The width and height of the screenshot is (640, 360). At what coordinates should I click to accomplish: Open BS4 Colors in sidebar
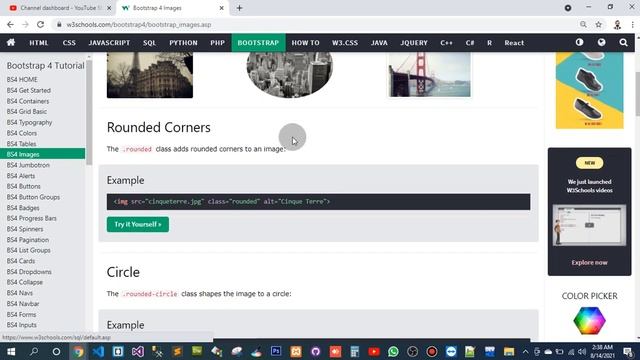point(22,133)
